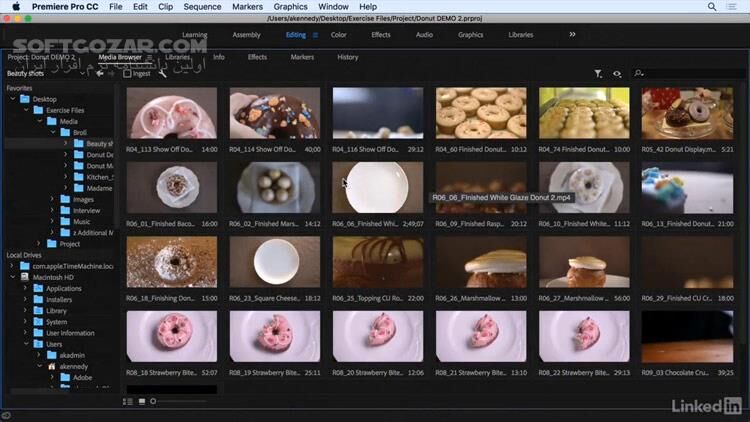750x422 pixels.
Task: Click the search field in Media Browser
Action: pos(690,73)
